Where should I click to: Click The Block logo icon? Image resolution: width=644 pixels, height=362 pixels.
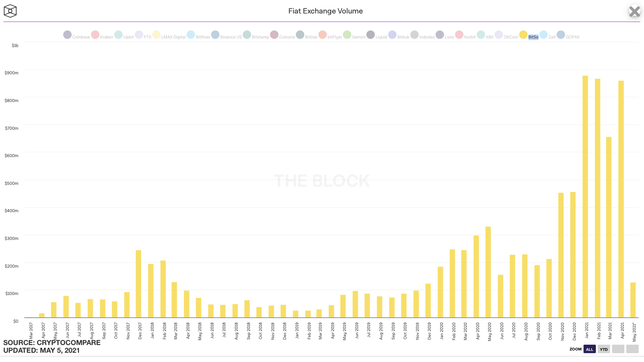coord(10,11)
